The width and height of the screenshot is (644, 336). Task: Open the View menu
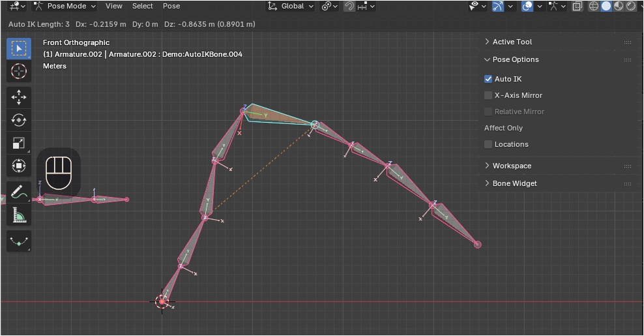pos(114,6)
